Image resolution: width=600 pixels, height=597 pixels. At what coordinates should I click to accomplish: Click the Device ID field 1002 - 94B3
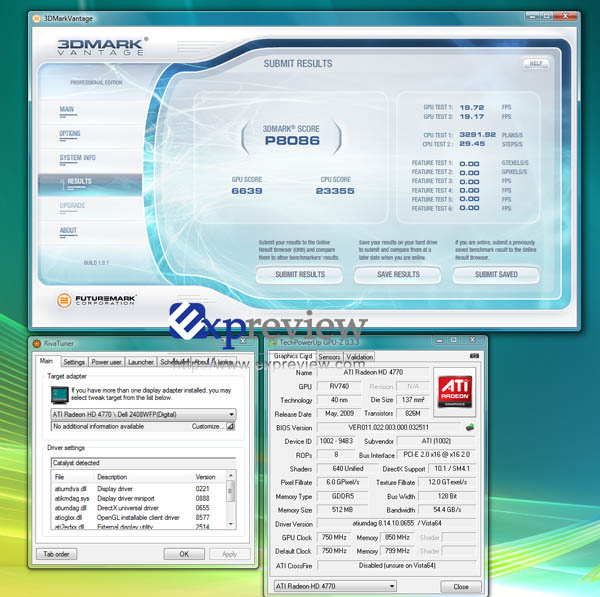[x=336, y=441]
